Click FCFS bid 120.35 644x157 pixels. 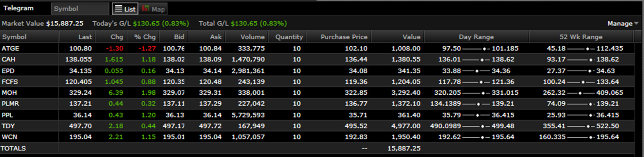point(174,82)
